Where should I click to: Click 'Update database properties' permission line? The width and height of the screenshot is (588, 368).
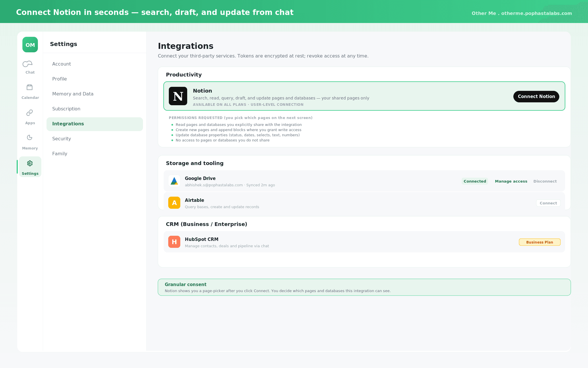click(238, 135)
